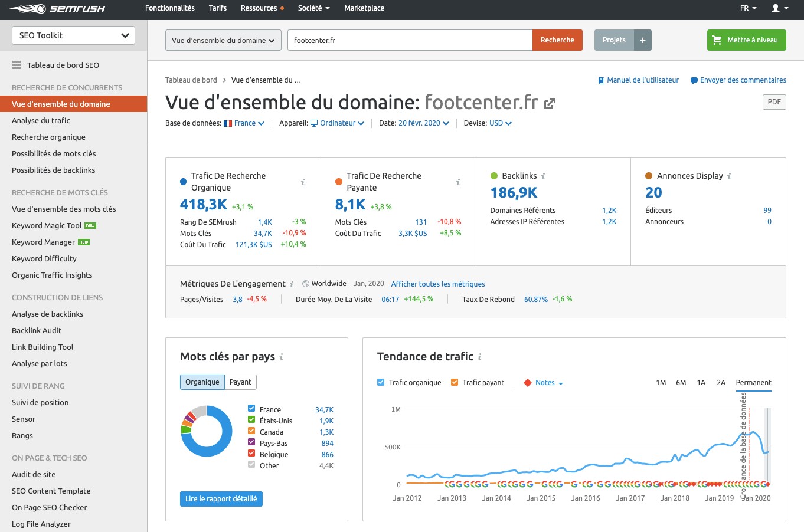Click info icon next to Backlinks

coord(543,176)
